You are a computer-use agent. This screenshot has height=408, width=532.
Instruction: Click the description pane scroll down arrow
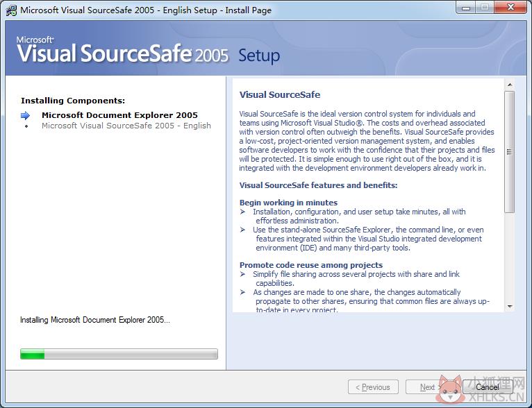pyautogui.click(x=509, y=306)
